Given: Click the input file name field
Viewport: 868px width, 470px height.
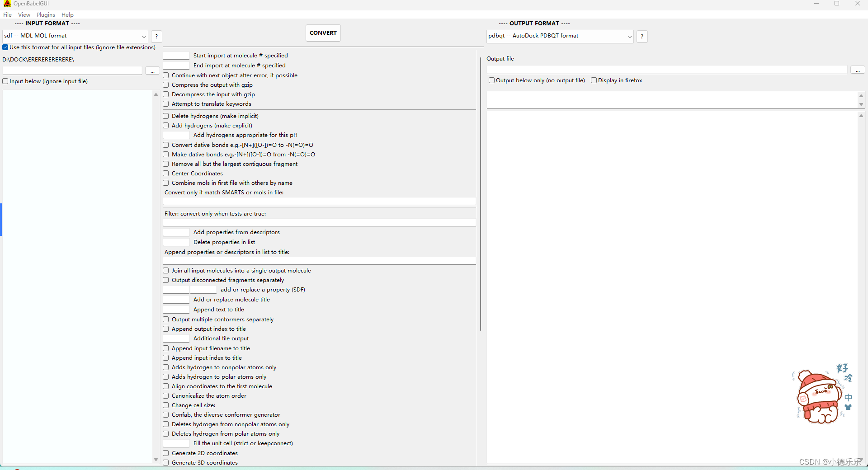Looking at the screenshot, I should (x=72, y=71).
